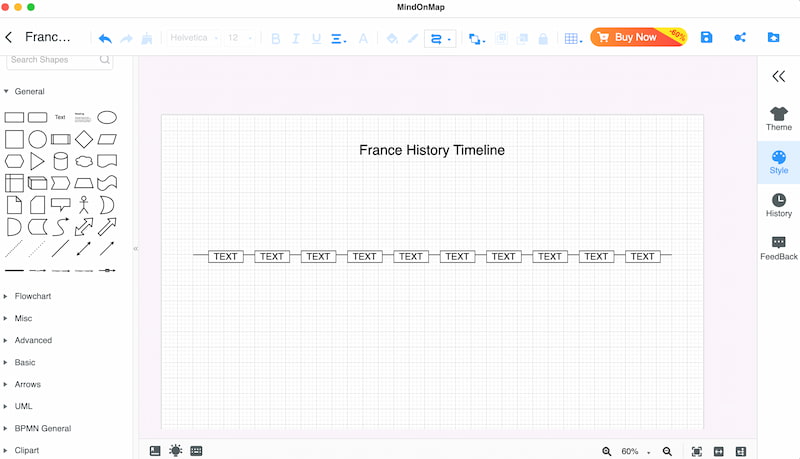Select the actor stick figure shape
800x459 pixels.
84,205
